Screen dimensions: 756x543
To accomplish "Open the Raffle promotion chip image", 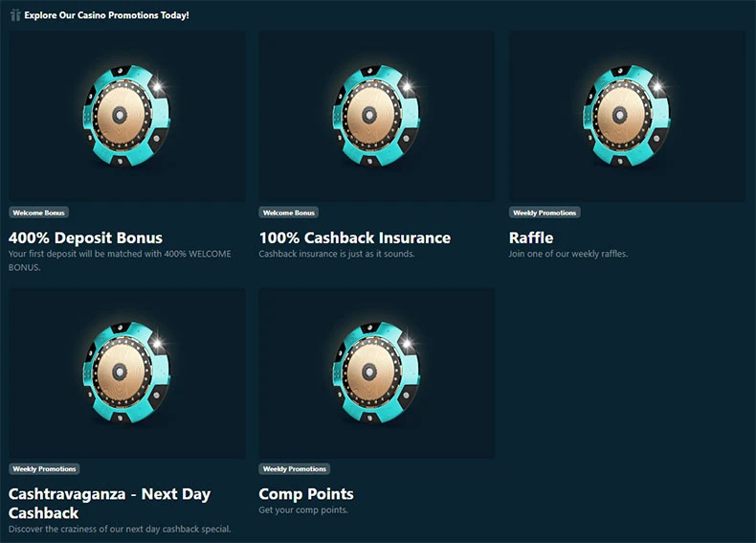I will 627,116.
